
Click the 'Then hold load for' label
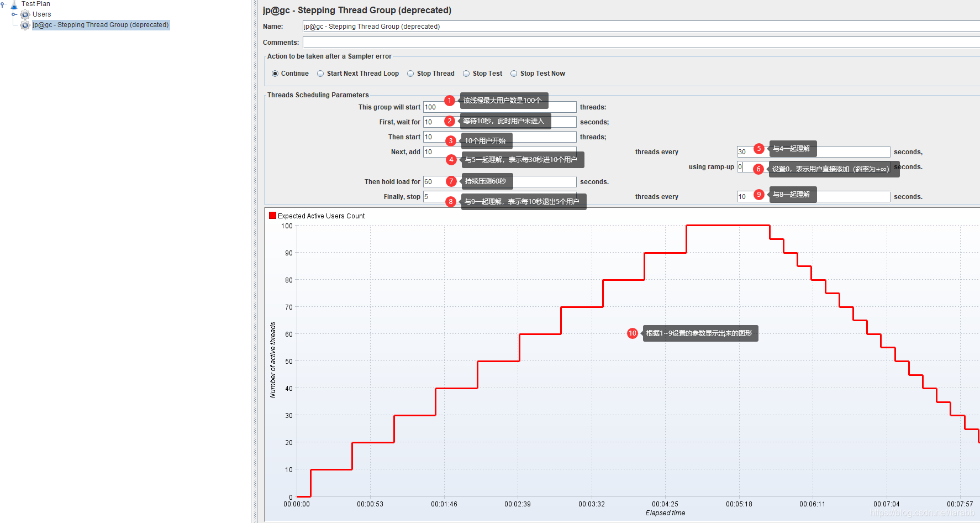392,182
